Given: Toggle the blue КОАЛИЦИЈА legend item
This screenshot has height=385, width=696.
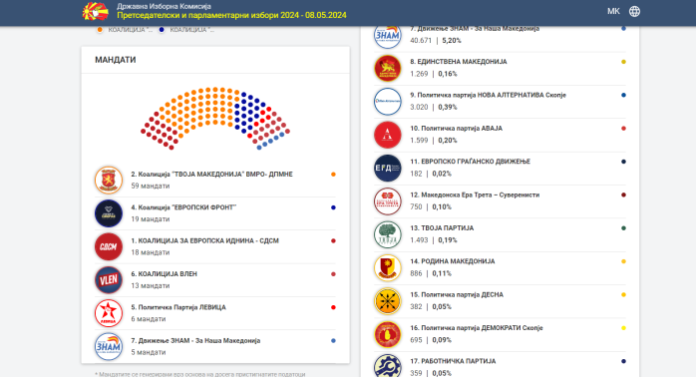Looking at the screenshot, I should (x=186, y=30).
